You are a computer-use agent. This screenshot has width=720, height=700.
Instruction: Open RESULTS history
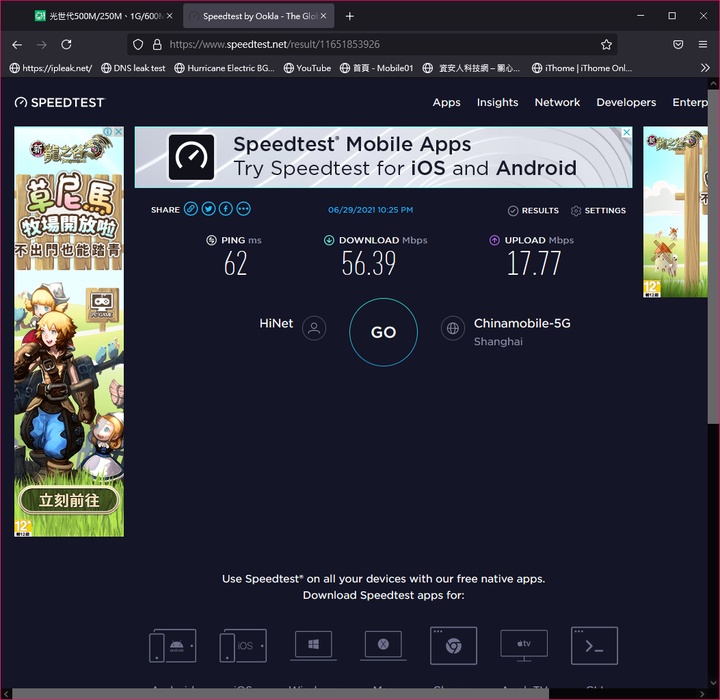pyautogui.click(x=533, y=210)
